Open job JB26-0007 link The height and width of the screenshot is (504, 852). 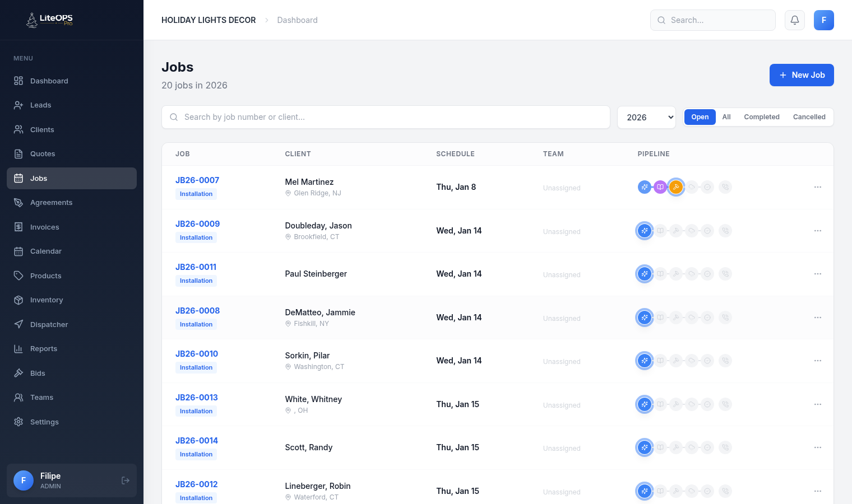click(197, 180)
